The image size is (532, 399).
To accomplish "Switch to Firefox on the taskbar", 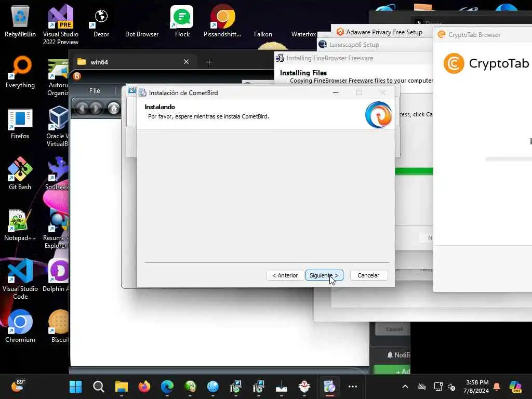I will 144,387.
